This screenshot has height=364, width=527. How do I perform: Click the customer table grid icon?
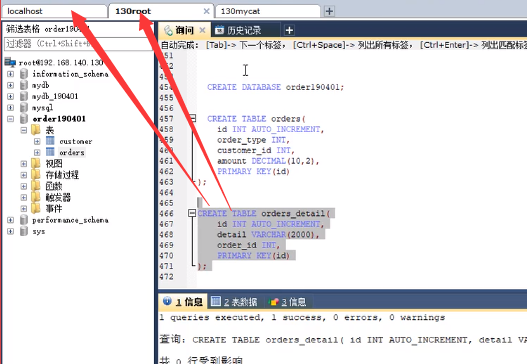[50, 140]
